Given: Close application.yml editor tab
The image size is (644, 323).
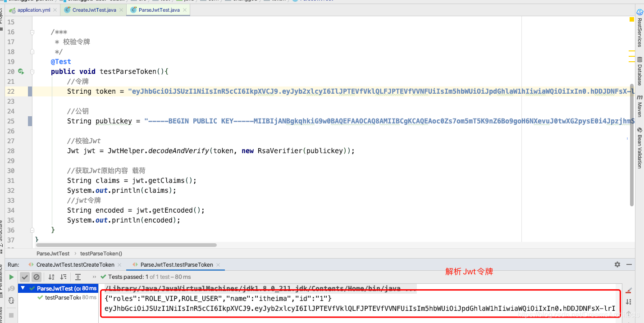Looking at the screenshot, I should point(55,10).
